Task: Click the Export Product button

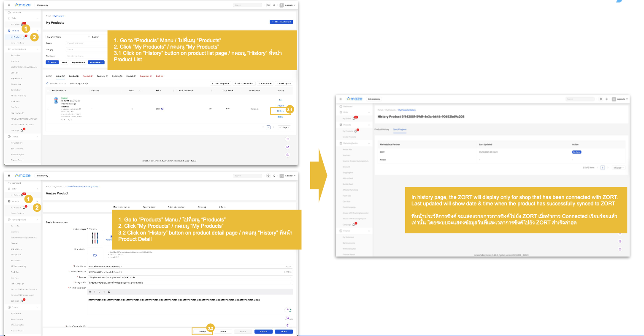Action: (x=78, y=62)
